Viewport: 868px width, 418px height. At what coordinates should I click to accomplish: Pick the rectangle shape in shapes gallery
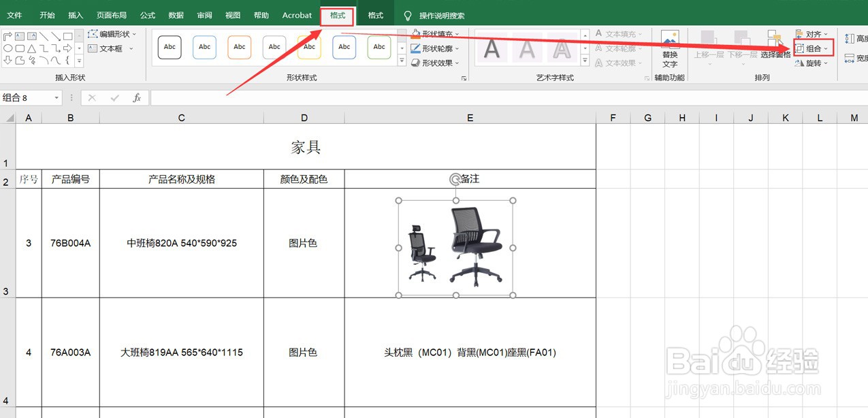(67, 36)
